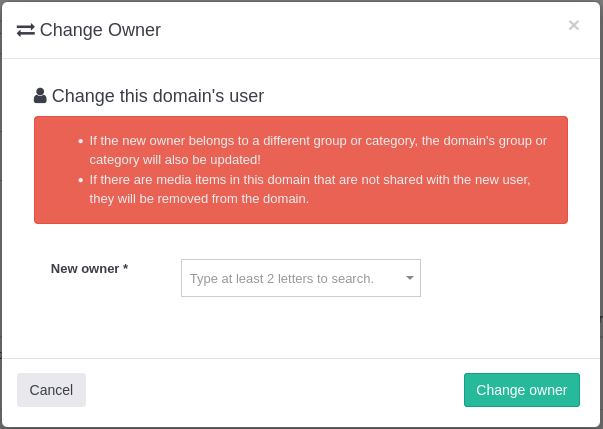Click the swap arrows icon in header

tap(26, 30)
